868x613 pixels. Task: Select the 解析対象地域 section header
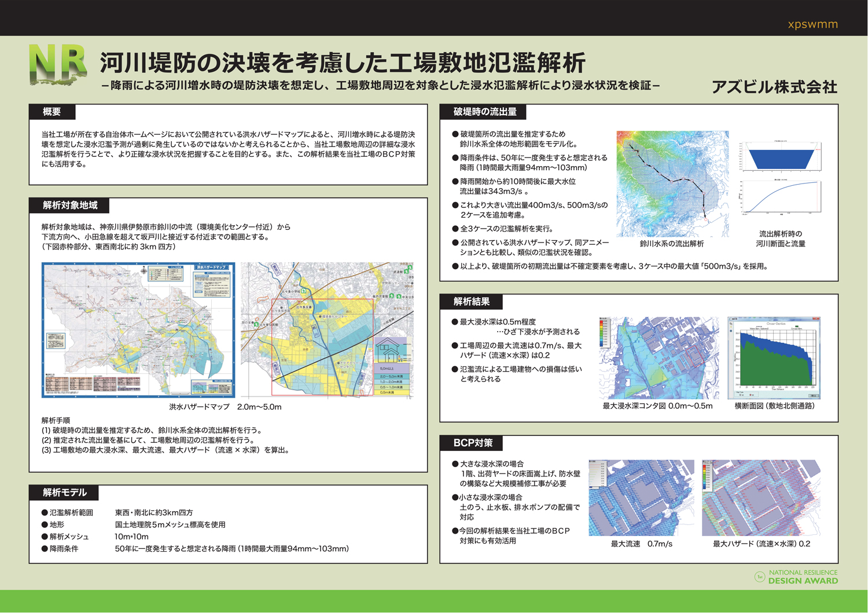point(69,205)
